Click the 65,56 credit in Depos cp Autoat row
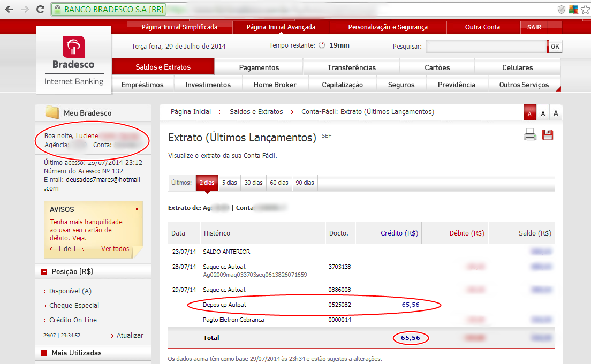 point(411,305)
